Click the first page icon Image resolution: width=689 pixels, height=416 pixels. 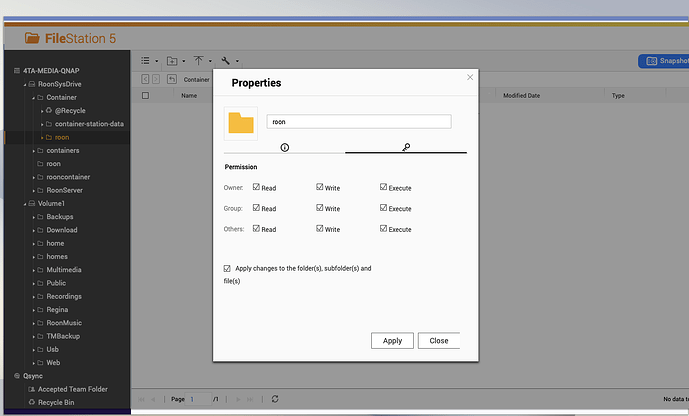[141, 399]
